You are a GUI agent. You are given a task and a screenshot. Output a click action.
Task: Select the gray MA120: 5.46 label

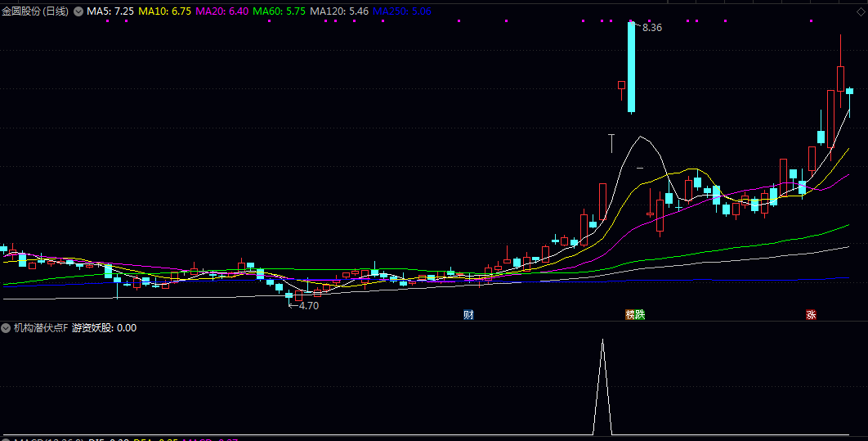point(339,11)
